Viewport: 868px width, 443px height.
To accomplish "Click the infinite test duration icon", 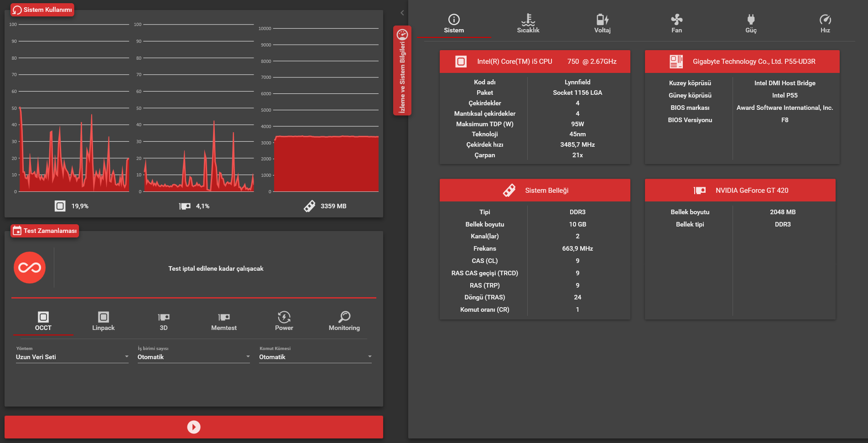I will click(x=30, y=268).
